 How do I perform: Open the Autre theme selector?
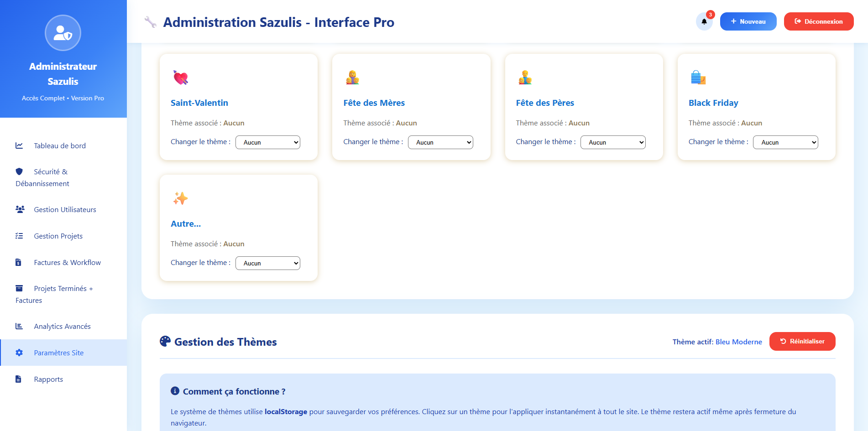[x=267, y=263]
